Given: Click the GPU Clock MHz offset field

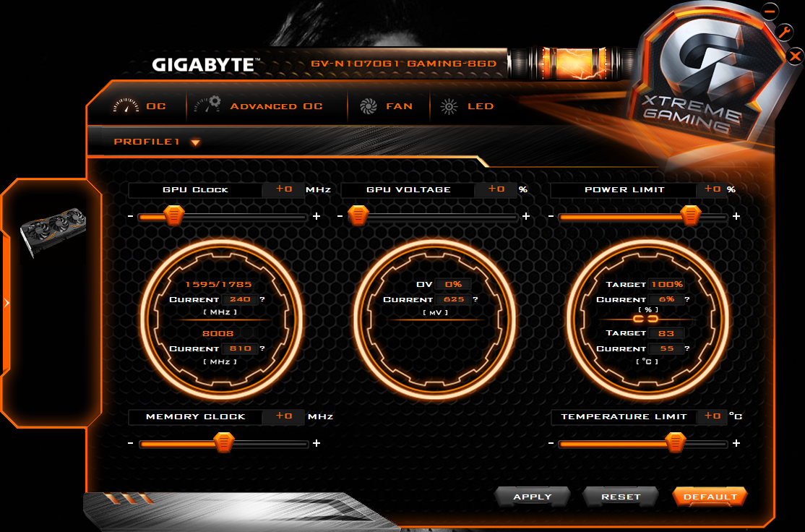Looking at the screenshot, I should 283,189.
